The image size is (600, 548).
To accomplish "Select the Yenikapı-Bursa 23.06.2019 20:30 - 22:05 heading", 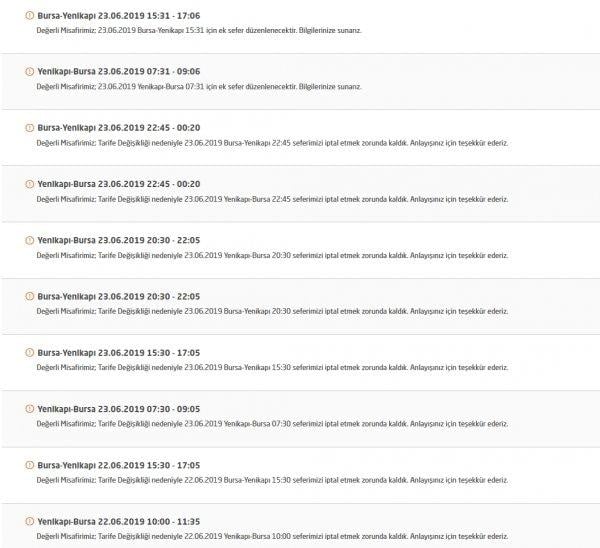I will (118, 240).
